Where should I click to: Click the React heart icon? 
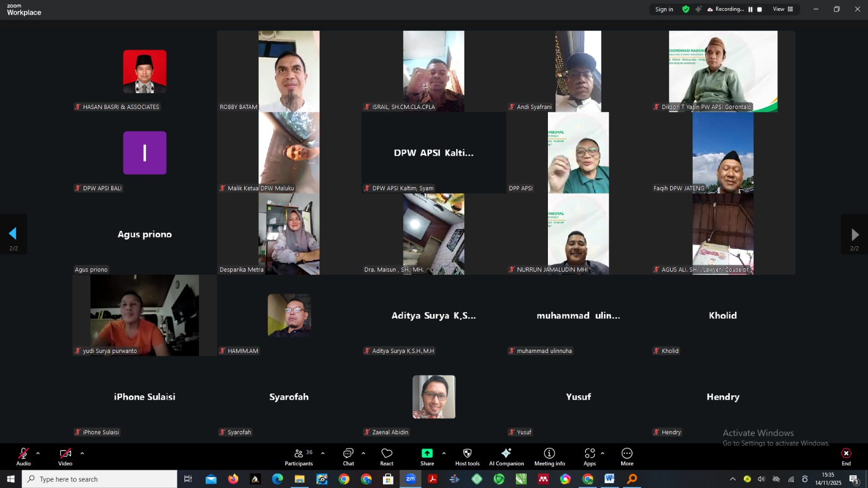point(387,457)
